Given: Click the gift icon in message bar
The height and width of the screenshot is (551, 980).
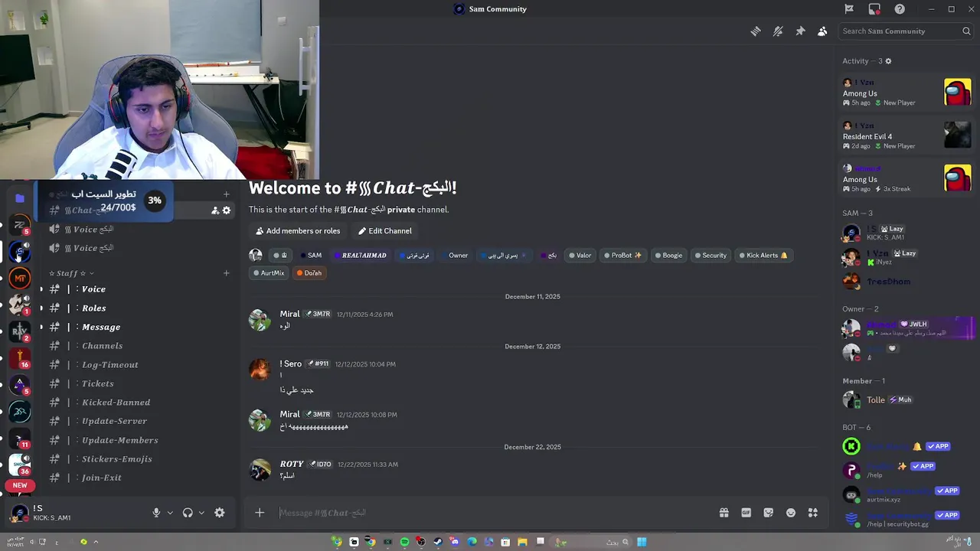Looking at the screenshot, I should tap(724, 513).
